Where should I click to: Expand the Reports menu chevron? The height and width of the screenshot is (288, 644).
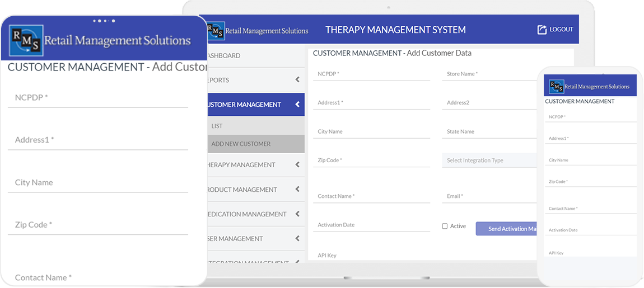[297, 80]
